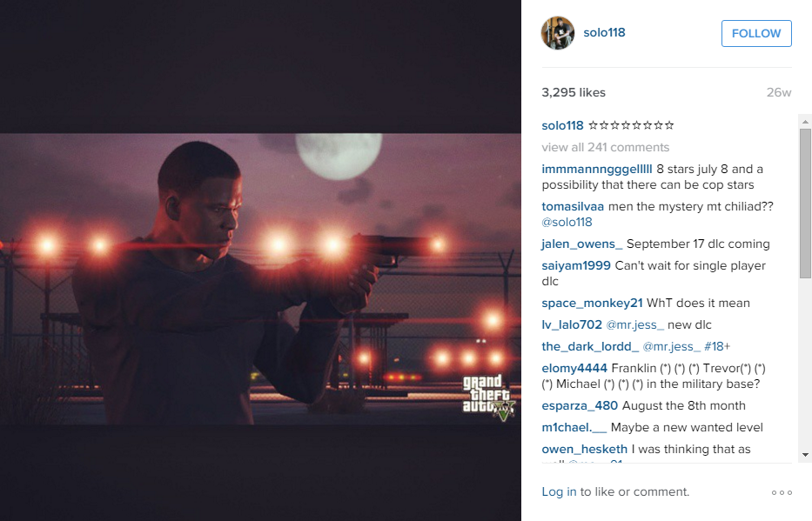Open solo118 username in header

point(604,32)
